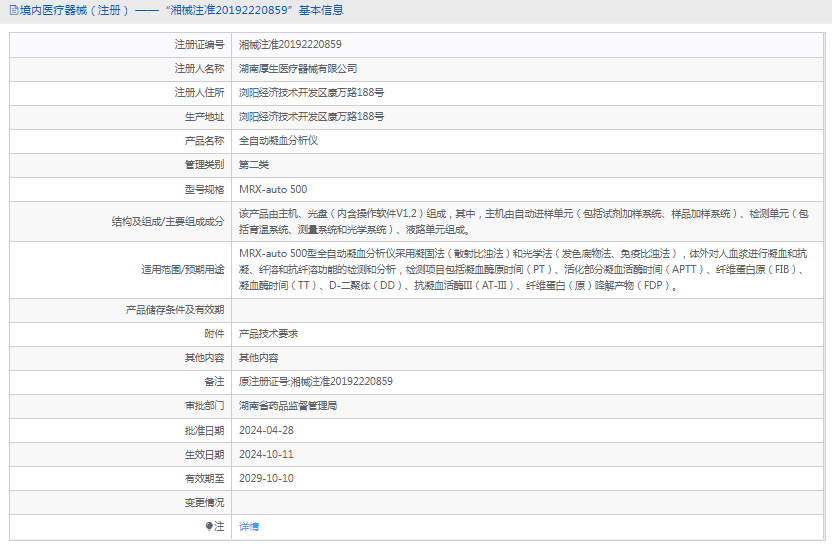Click the 附件 label
This screenshot has height=548, width=832.
pos(214,334)
